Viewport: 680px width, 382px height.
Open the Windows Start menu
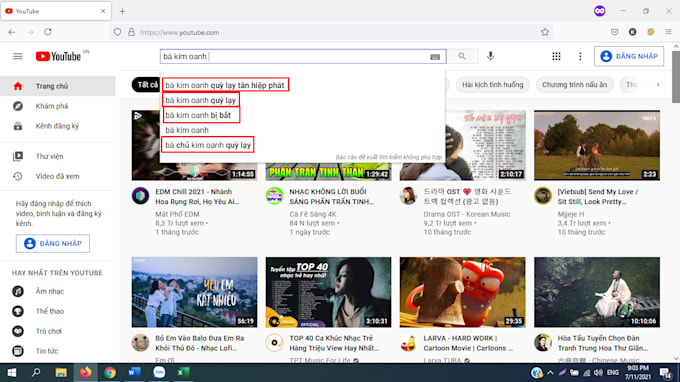coord(12,372)
